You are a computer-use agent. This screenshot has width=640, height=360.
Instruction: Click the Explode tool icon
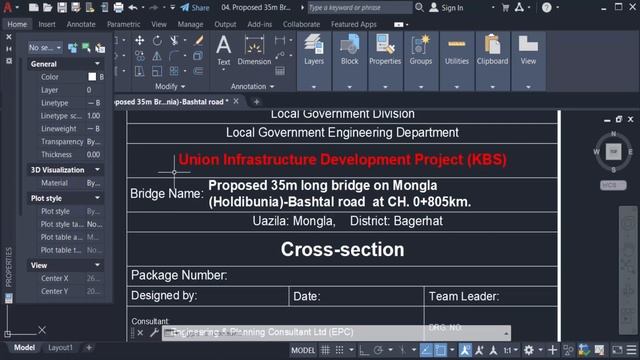(198, 56)
